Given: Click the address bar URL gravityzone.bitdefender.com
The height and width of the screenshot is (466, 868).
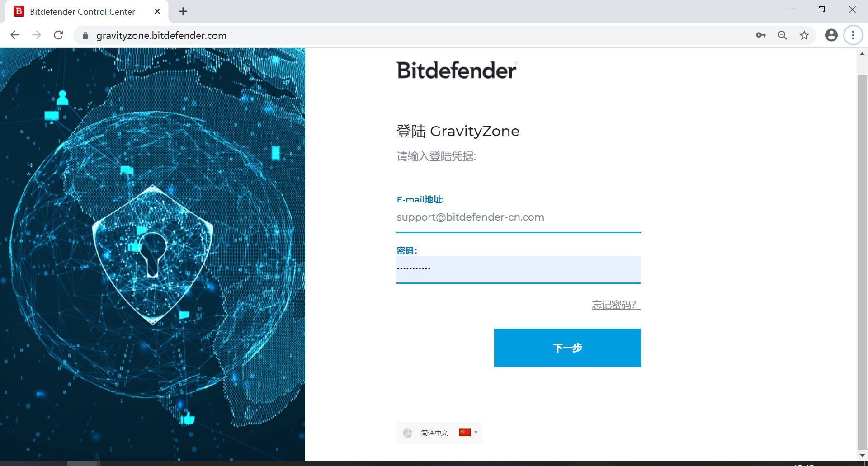Looking at the screenshot, I should pyautogui.click(x=161, y=36).
